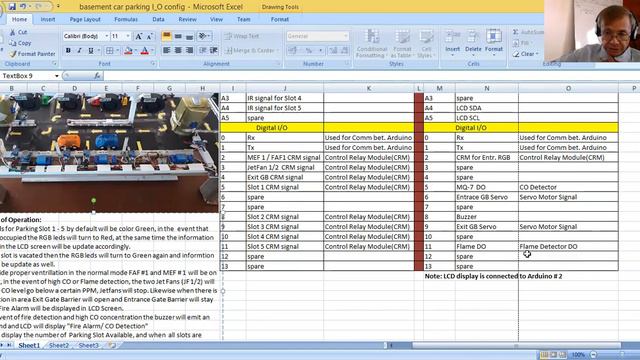
Task: Open the Font Color dropdown arrow
Action: 152,51
